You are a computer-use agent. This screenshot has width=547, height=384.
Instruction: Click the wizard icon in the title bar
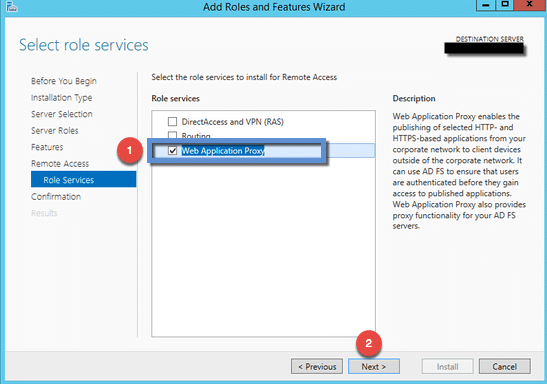point(12,7)
